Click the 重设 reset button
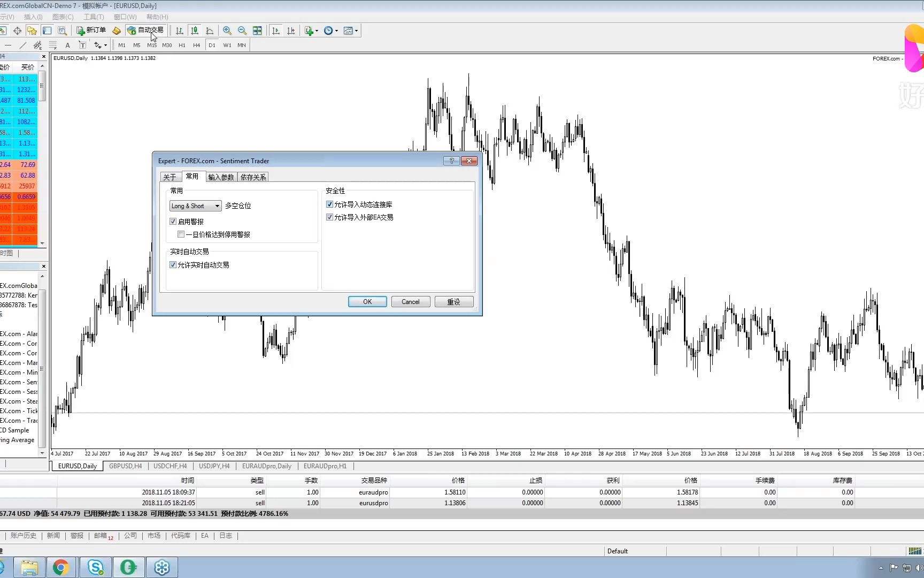The height and width of the screenshot is (578, 924). click(x=454, y=302)
